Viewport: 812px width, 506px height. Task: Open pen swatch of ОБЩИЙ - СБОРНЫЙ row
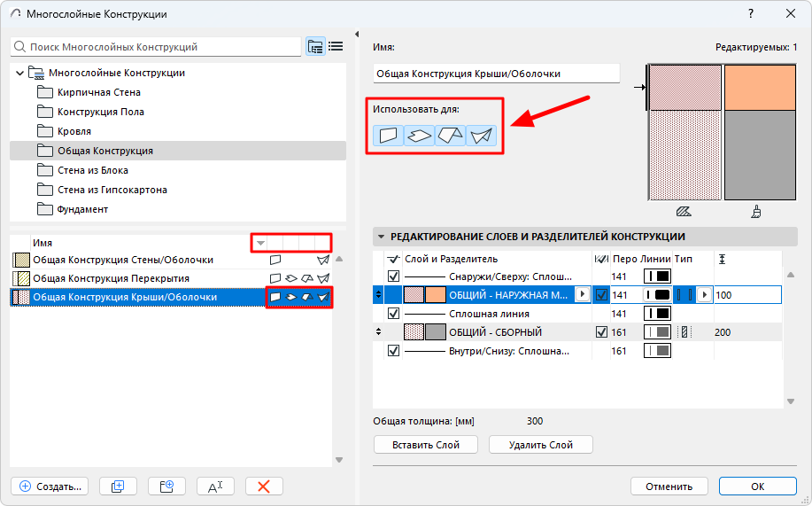pyautogui.click(x=657, y=332)
